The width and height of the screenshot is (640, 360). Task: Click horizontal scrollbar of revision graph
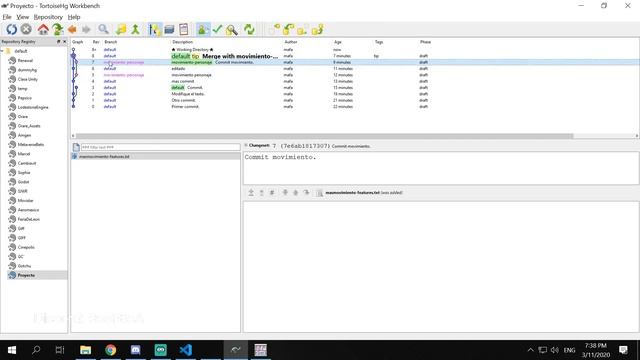pos(324,136)
